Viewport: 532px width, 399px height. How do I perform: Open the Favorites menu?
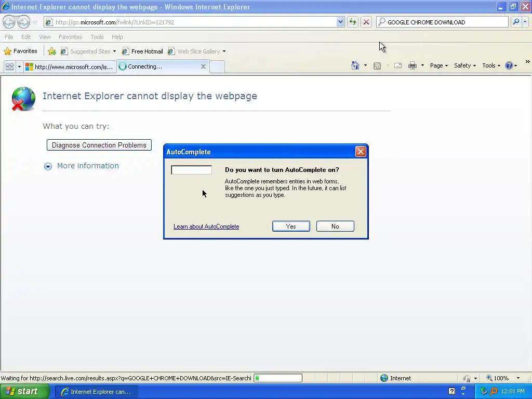click(70, 37)
